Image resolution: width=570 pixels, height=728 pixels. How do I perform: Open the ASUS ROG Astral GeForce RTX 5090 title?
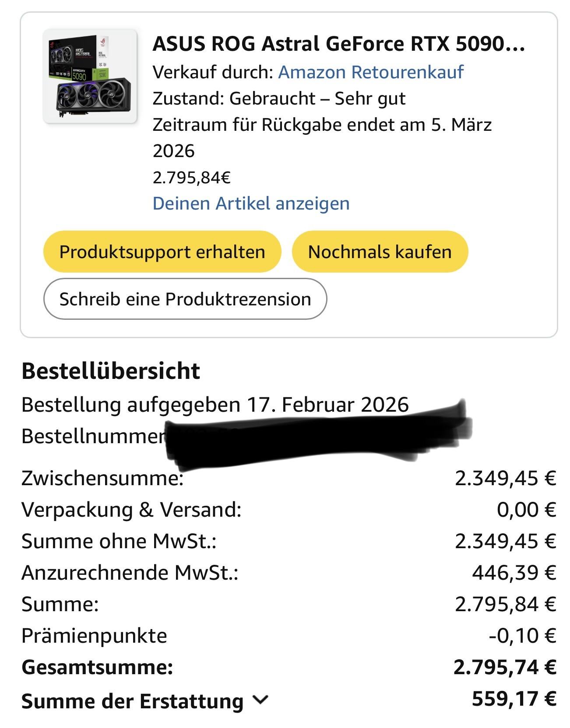pos(339,44)
